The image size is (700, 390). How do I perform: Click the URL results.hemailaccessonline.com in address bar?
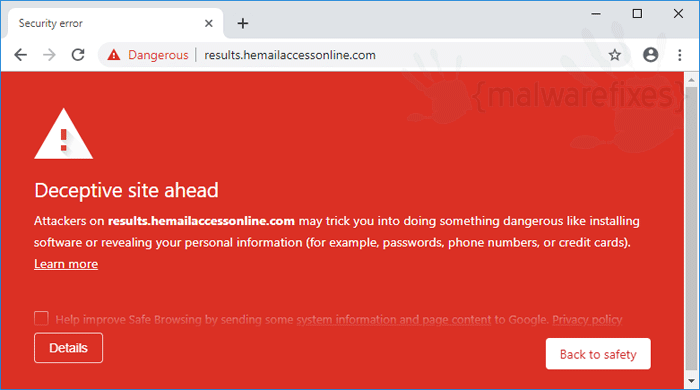pyautogui.click(x=290, y=55)
